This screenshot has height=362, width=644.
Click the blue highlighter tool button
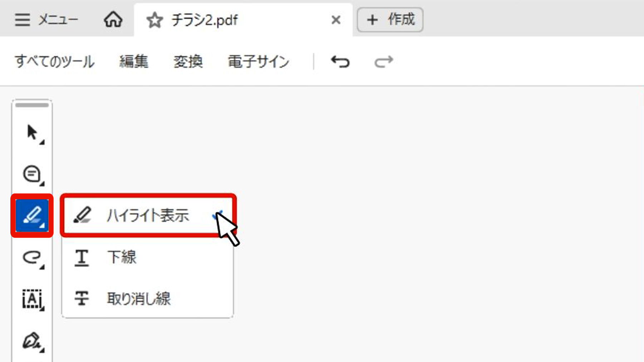[x=32, y=216]
